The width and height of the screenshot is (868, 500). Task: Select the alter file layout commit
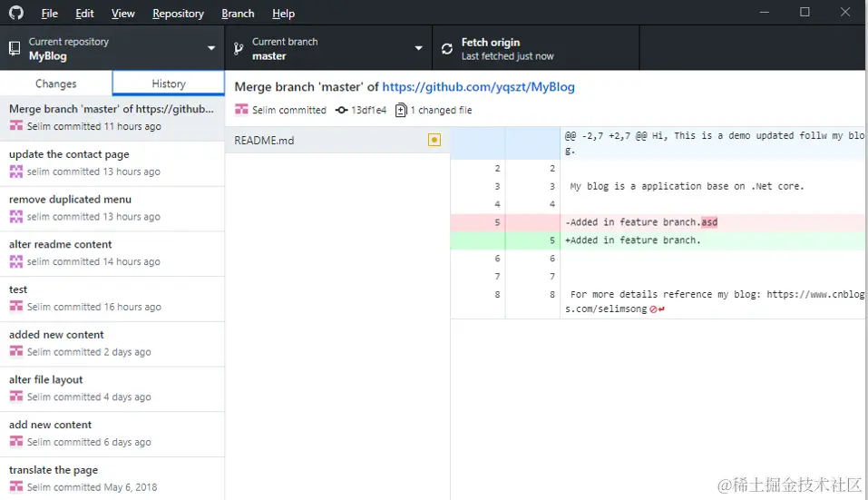coord(112,389)
